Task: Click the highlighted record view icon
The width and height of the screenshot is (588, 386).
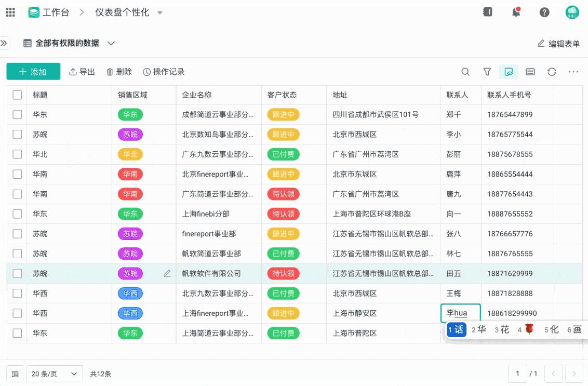Action: (x=509, y=72)
